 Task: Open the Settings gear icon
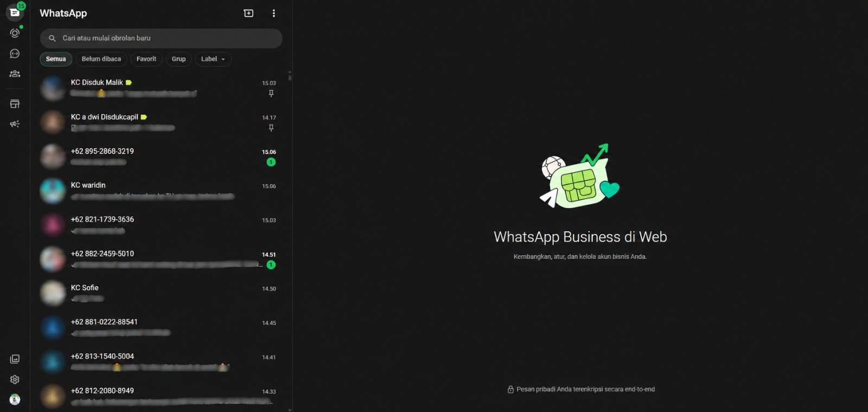pyautogui.click(x=15, y=379)
